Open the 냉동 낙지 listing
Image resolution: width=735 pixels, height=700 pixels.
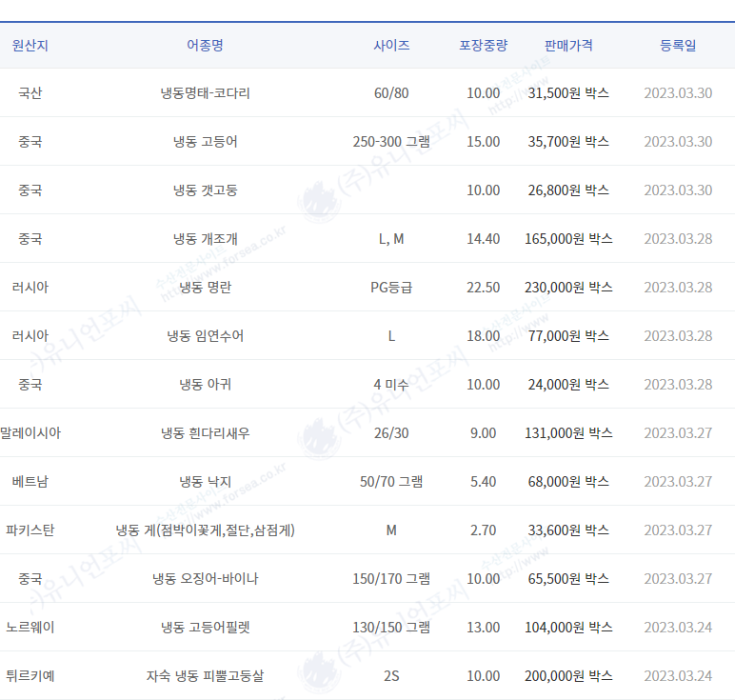[205, 482]
